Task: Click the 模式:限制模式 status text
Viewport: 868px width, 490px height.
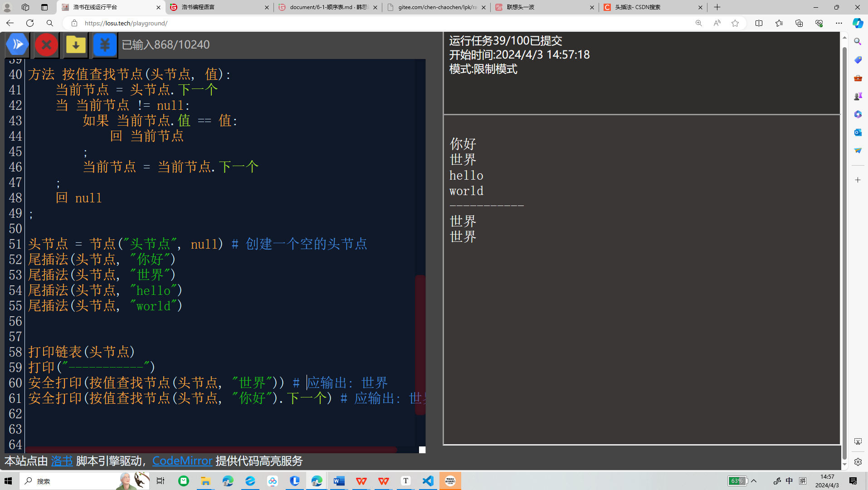Action: 483,69
